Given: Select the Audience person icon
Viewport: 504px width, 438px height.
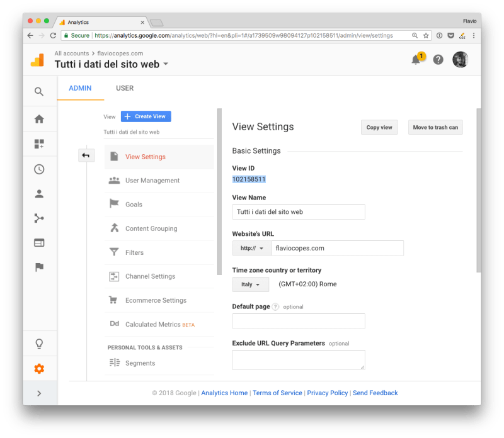Looking at the screenshot, I should pyautogui.click(x=39, y=193).
